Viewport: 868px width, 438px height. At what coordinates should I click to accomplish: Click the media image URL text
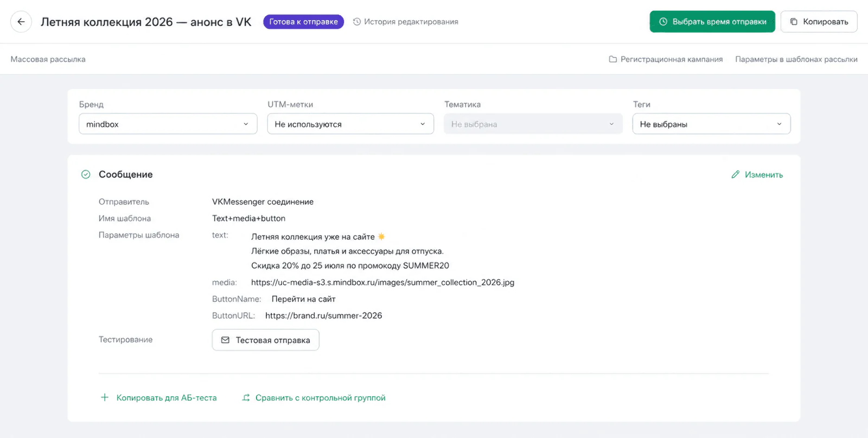click(382, 282)
